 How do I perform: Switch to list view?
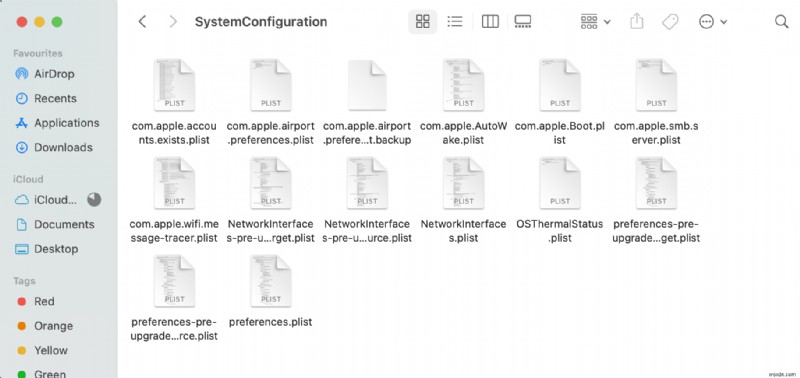454,21
